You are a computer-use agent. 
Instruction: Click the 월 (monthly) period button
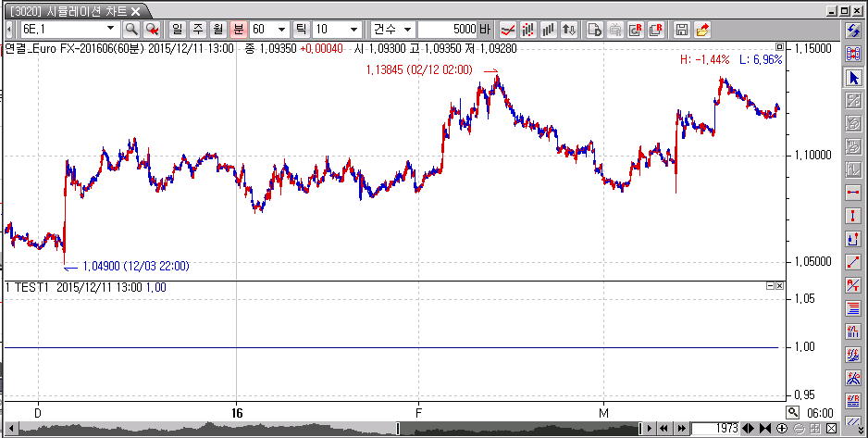(x=217, y=30)
